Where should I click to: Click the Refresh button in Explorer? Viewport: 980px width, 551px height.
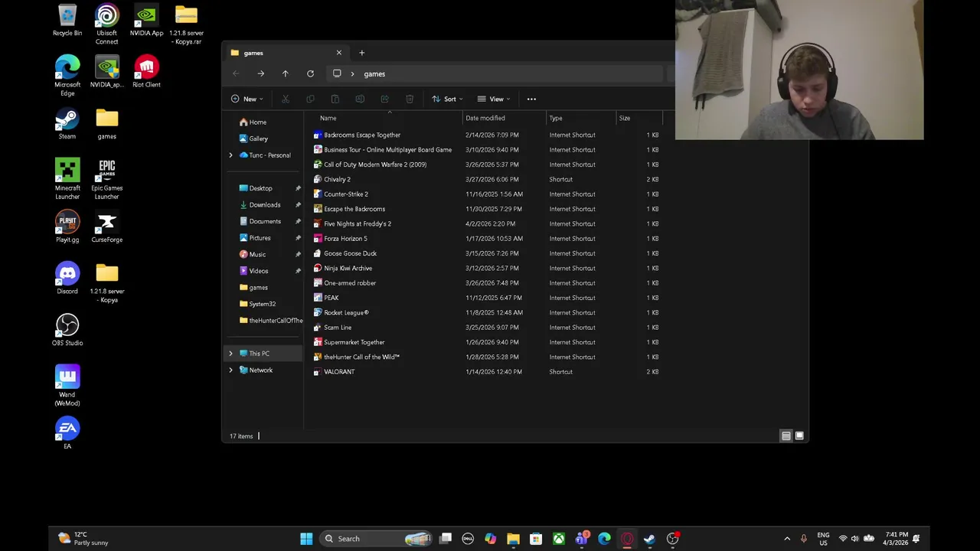coord(310,73)
